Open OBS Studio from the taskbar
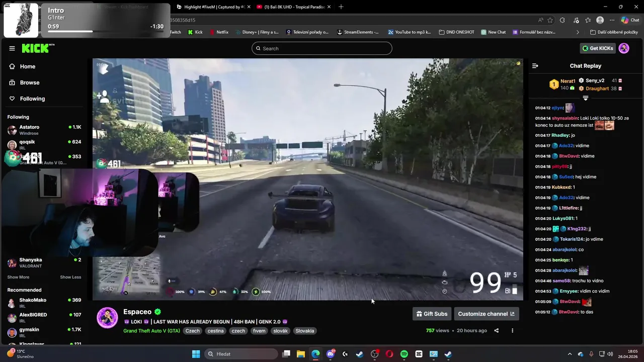The image size is (644, 362). coord(375,354)
